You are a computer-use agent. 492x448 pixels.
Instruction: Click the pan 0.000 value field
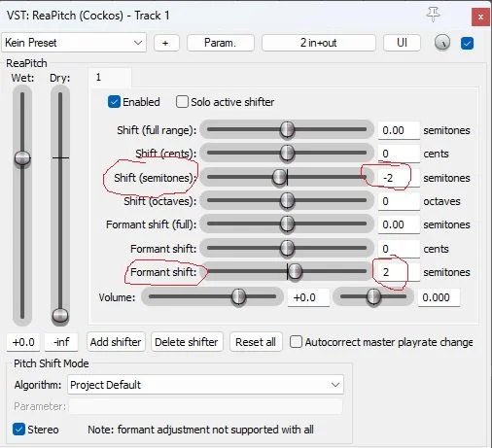point(439,297)
